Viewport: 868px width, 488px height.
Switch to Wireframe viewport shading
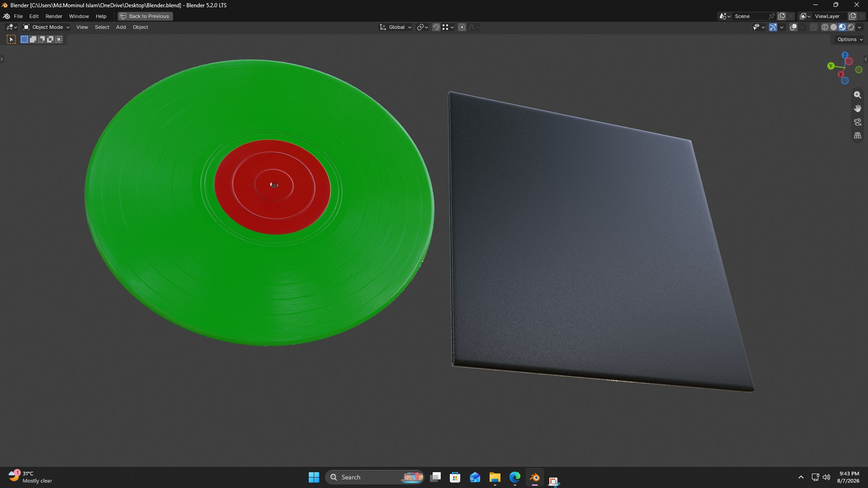825,27
